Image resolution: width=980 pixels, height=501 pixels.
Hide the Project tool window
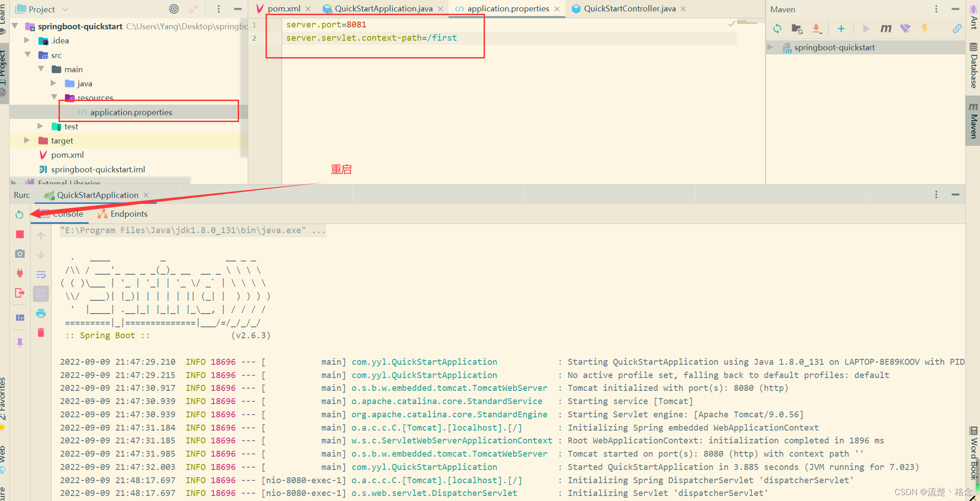pyautogui.click(x=238, y=9)
